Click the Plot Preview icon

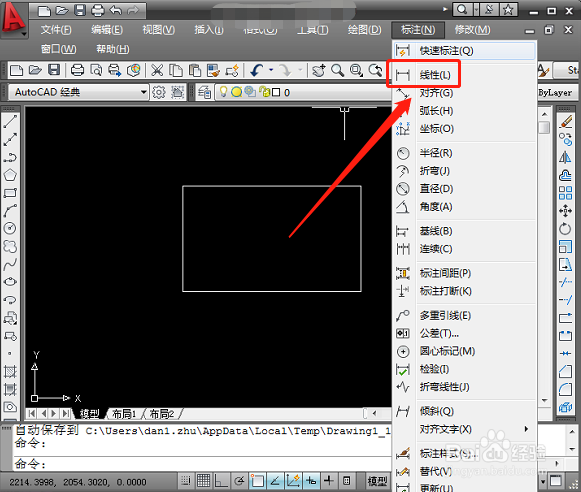click(96, 70)
